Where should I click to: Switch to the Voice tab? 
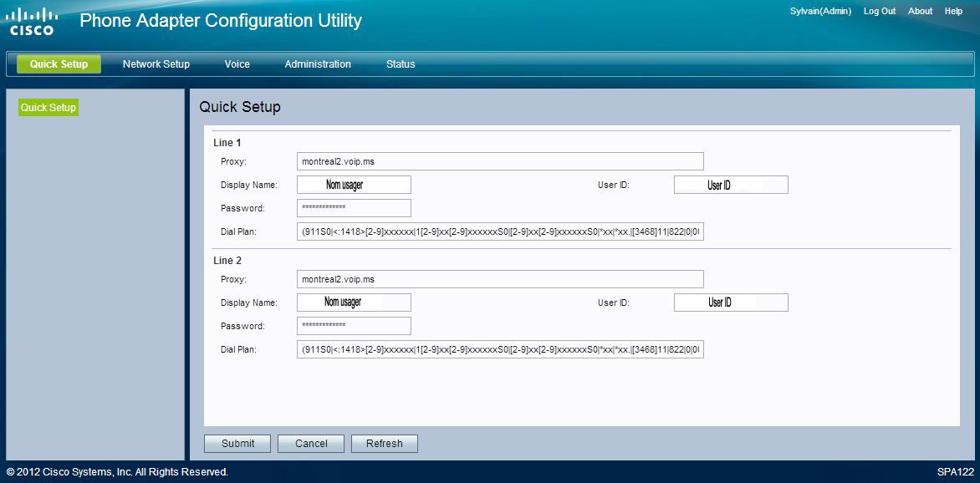pos(237,64)
